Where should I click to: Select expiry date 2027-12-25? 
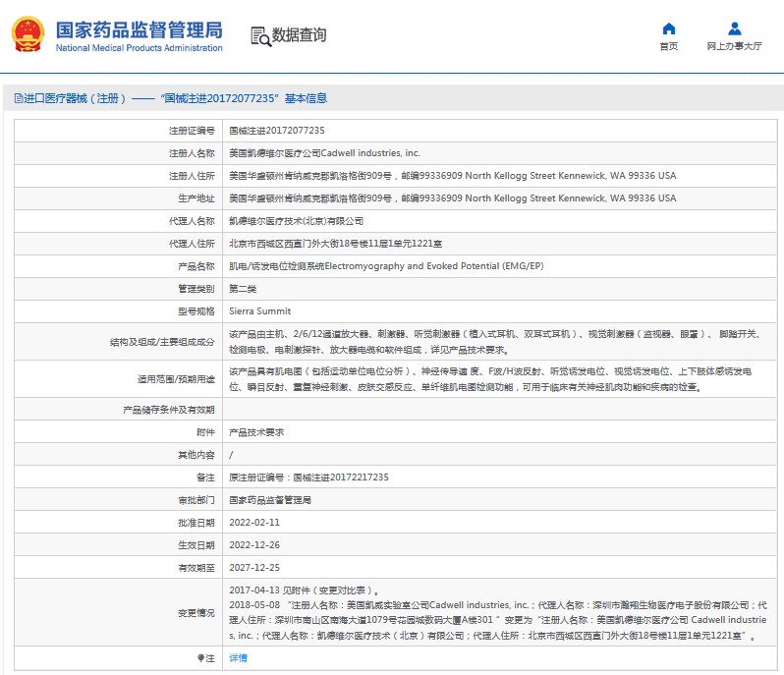tap(254, 568)
